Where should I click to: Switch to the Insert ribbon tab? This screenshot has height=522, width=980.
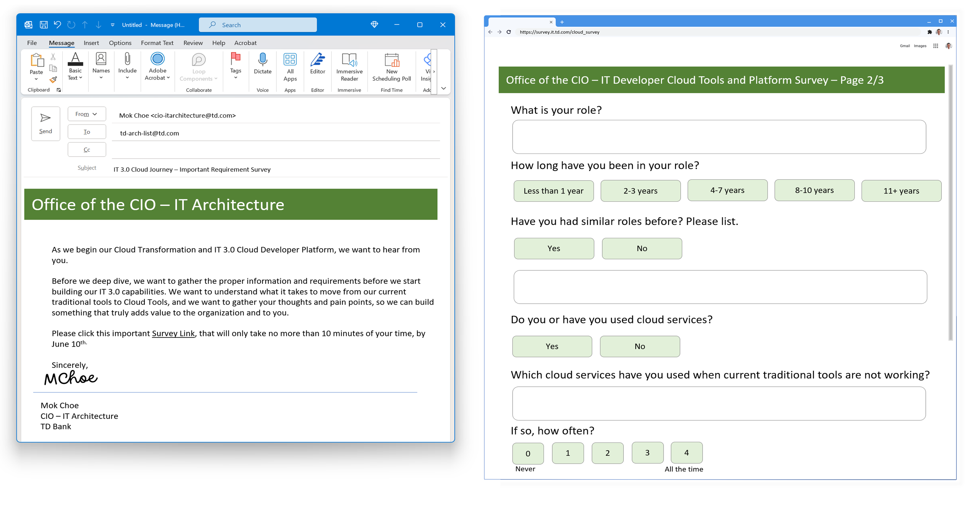[91, 43]
